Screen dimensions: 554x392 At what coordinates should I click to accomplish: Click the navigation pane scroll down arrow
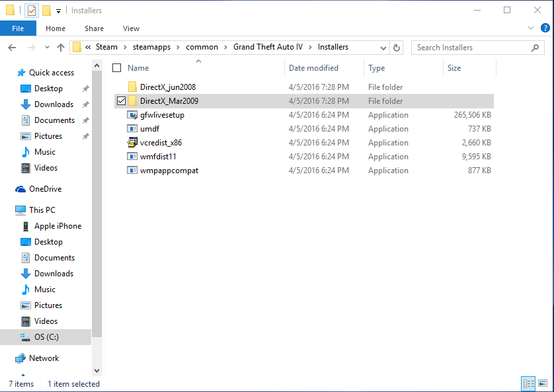[97, 371]
